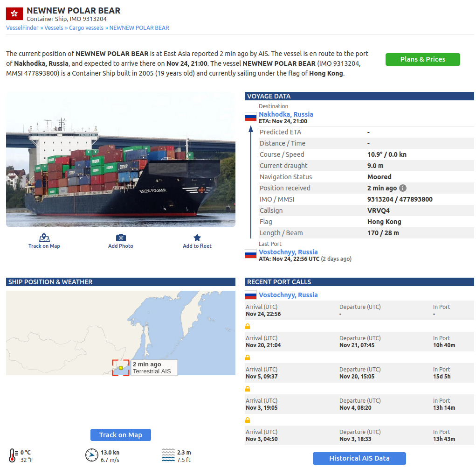Click the lock icon above Nov 3, 04:50 arrival
The width and height of the screenshot is (476, 469).
[248, 420]
